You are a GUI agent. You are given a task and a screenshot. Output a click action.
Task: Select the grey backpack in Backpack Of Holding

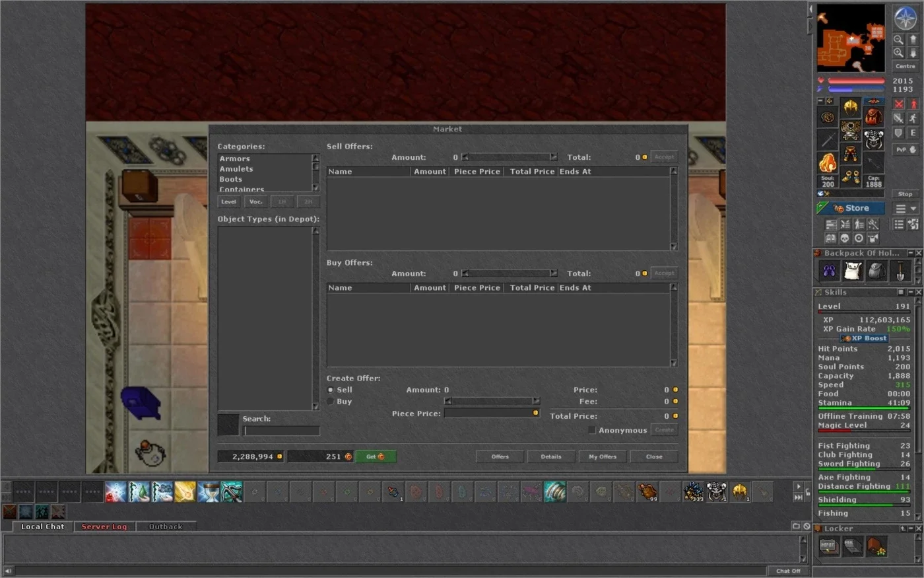coord(876,271)
